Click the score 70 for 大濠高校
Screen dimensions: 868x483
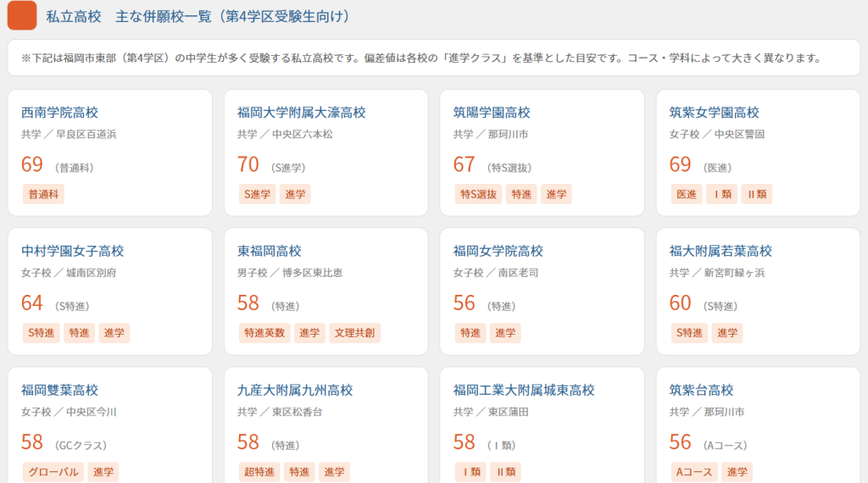248,165
